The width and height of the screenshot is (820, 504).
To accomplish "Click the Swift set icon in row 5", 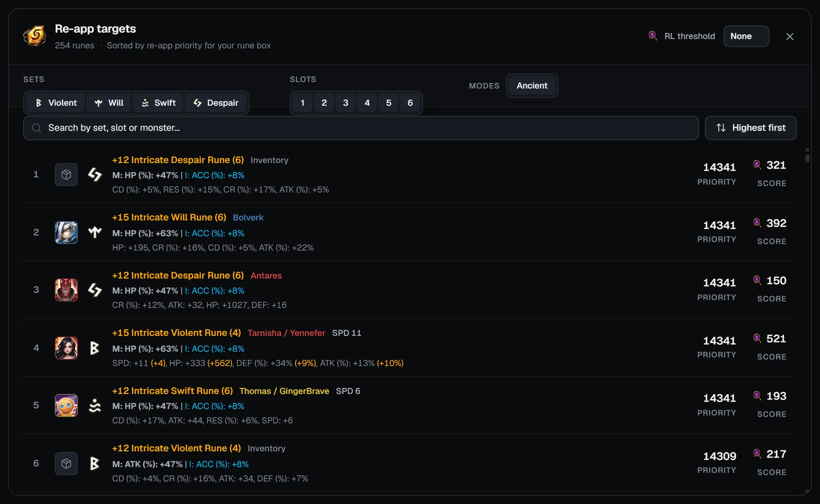I will click(95, 405).
